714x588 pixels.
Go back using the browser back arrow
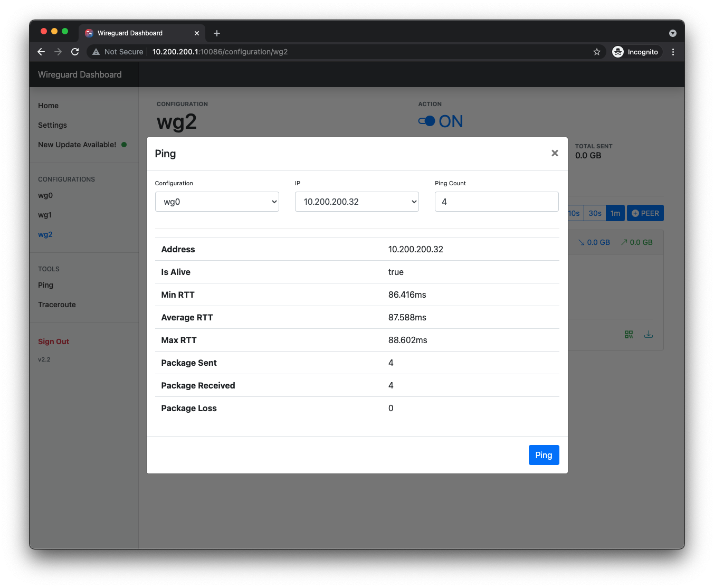coord(41,52)
